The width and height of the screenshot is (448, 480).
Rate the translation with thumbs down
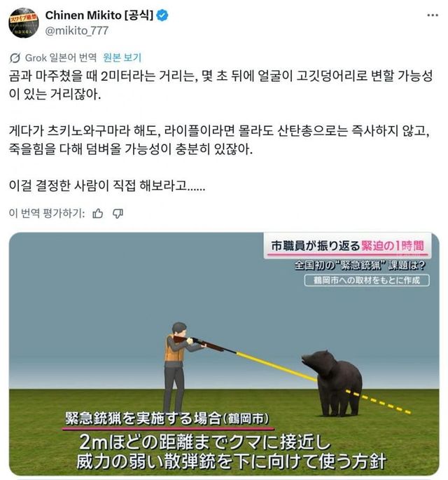click(118, 213)
